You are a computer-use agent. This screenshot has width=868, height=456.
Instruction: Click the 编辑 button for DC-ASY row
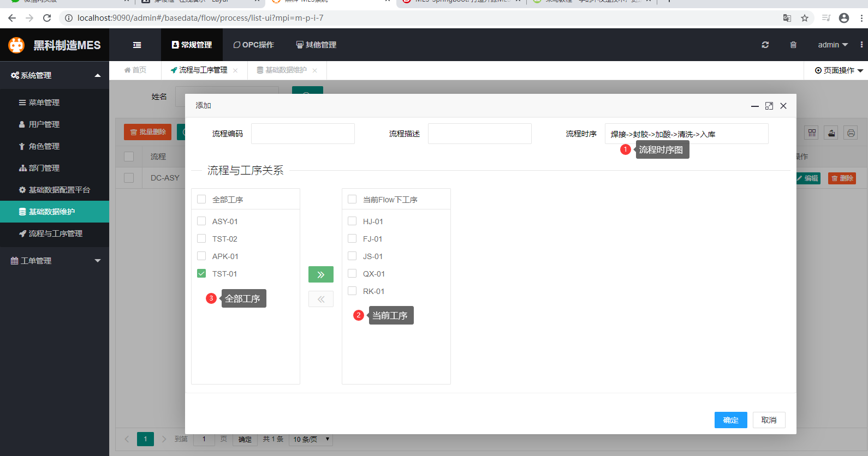807,178
